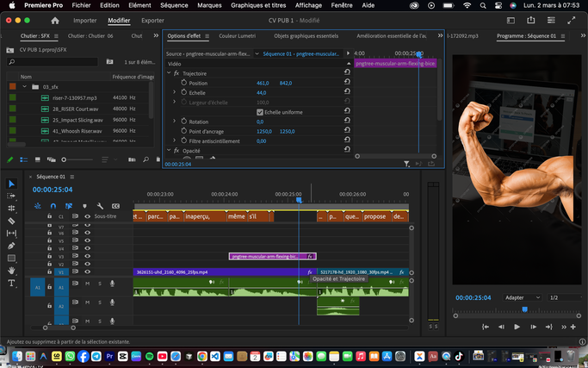Screen dimensions: 588x368
Task: Select the Type text tool
Action: pyautogui.click(x=11, y=283)
